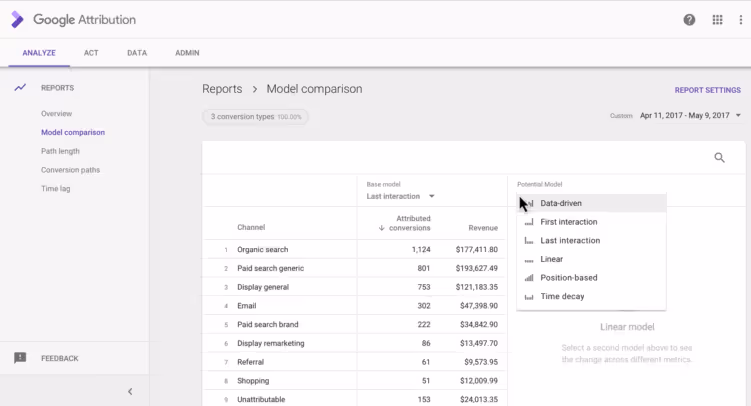This screenshot has height=406, width=751.
Task: Choose Last interaction from the potential model list
Action: [x=592, y=240]
